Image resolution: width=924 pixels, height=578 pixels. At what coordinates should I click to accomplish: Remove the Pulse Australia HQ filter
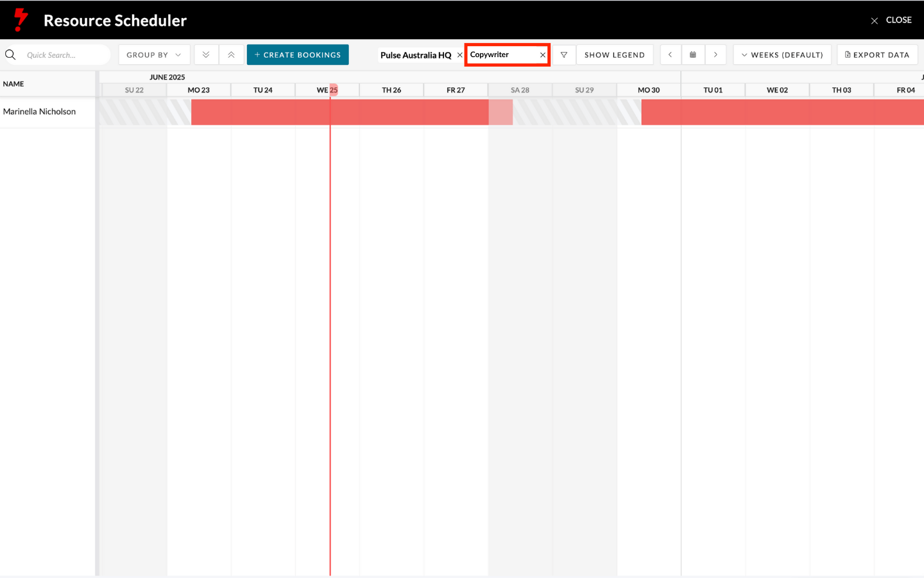(459, 55)
